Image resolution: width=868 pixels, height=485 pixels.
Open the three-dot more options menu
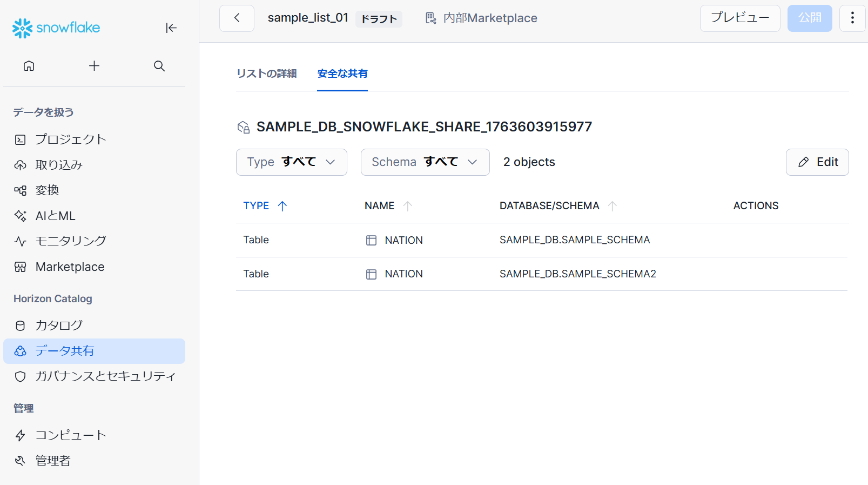(x=852, y=18)
